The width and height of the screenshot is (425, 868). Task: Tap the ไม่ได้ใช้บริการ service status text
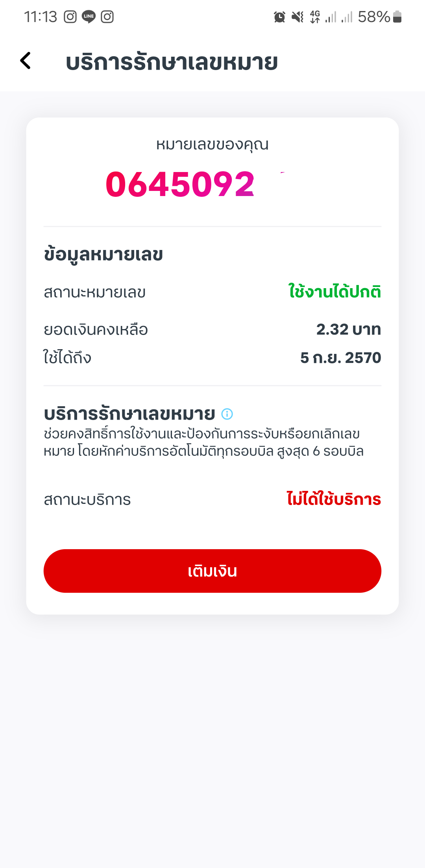[334, 499]
